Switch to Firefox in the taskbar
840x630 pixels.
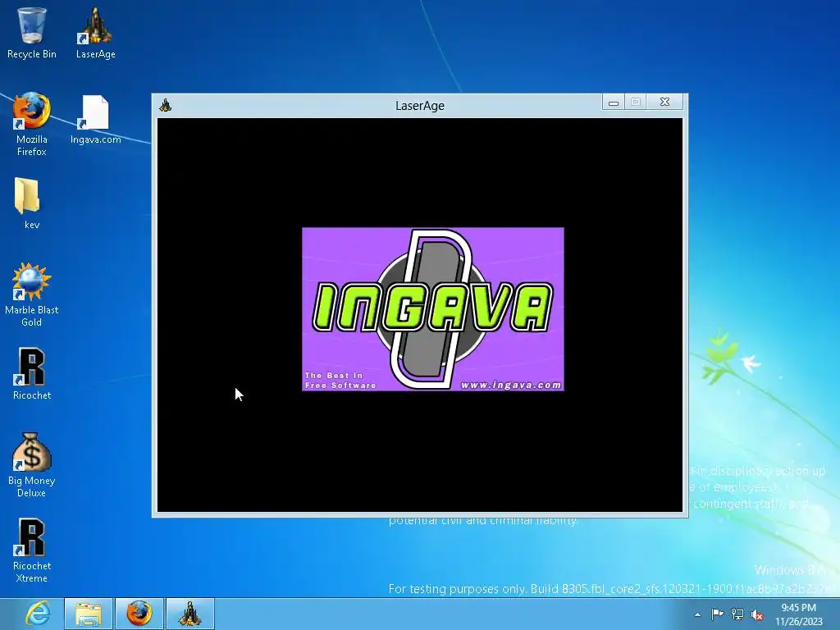139,614
